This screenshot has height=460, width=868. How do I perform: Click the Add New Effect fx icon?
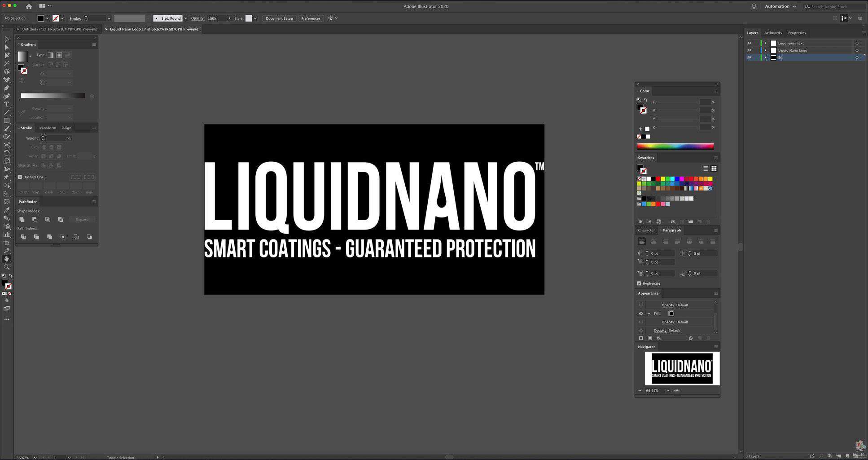click(658, 338)
